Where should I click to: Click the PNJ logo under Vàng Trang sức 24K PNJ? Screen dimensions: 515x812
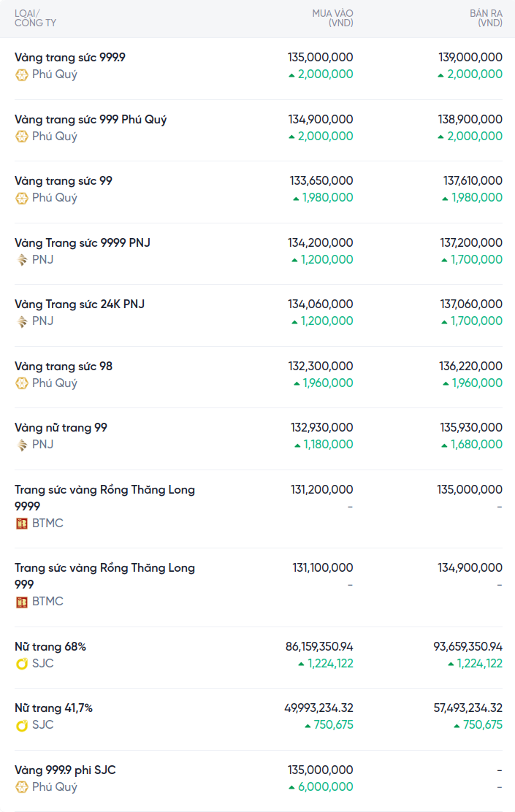click(x=22, y=321)
